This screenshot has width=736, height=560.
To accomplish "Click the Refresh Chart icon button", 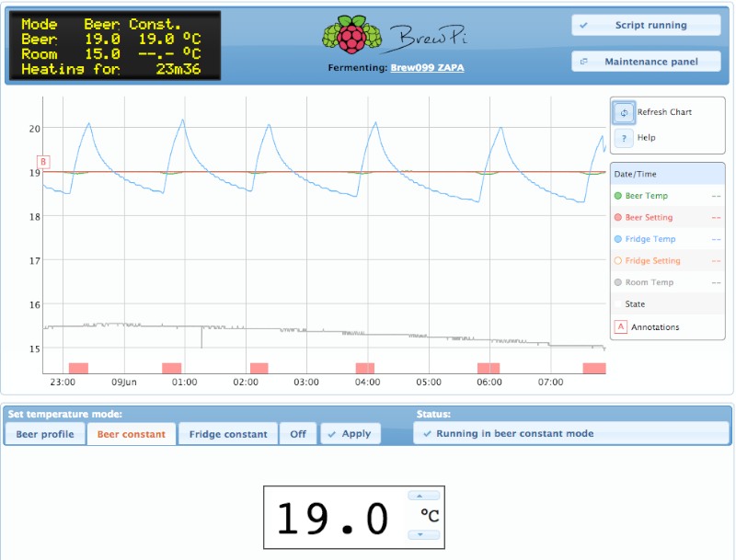I will tap(624, 112).
